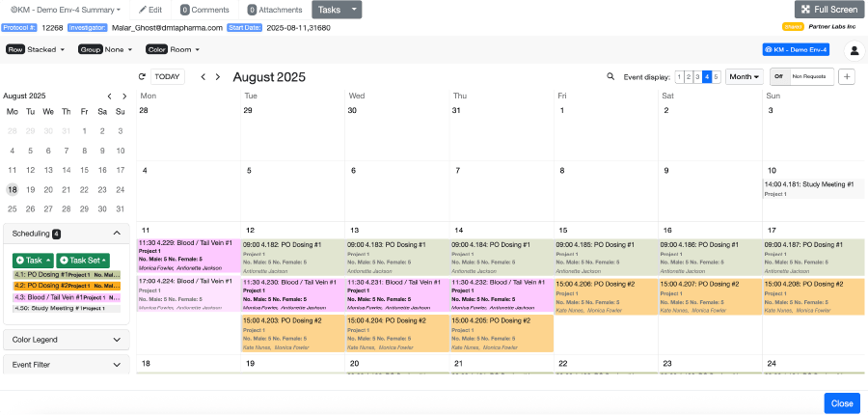This screenshot has width=868, height=415.
Task: Open KM - Demo Env-4 Summary dropdown
Action: (66, 10)
